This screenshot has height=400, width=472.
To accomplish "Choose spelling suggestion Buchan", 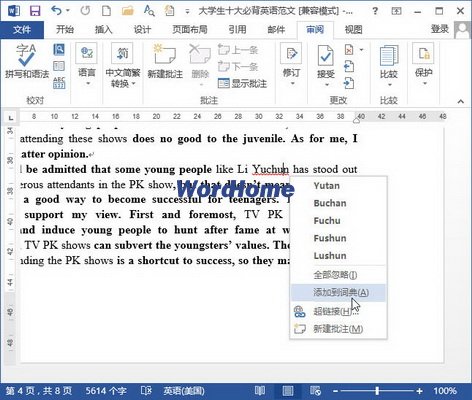I will [338, 203].
